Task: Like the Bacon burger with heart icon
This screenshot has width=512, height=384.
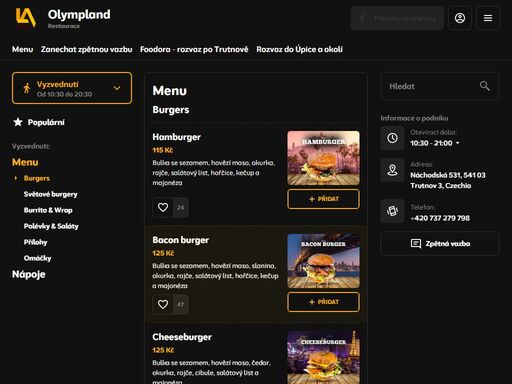Action: coord(163,304)
